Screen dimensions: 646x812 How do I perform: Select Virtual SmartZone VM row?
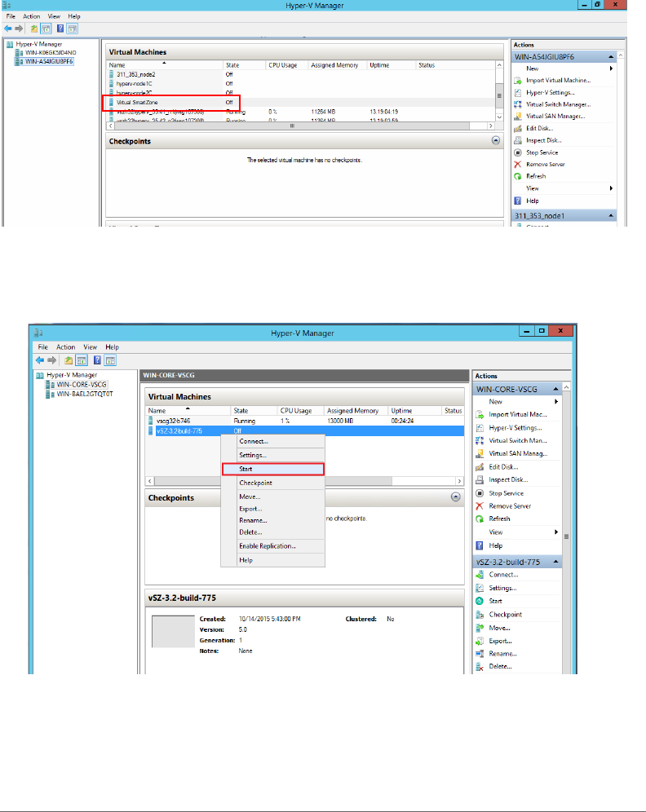(x=302, y=103)
